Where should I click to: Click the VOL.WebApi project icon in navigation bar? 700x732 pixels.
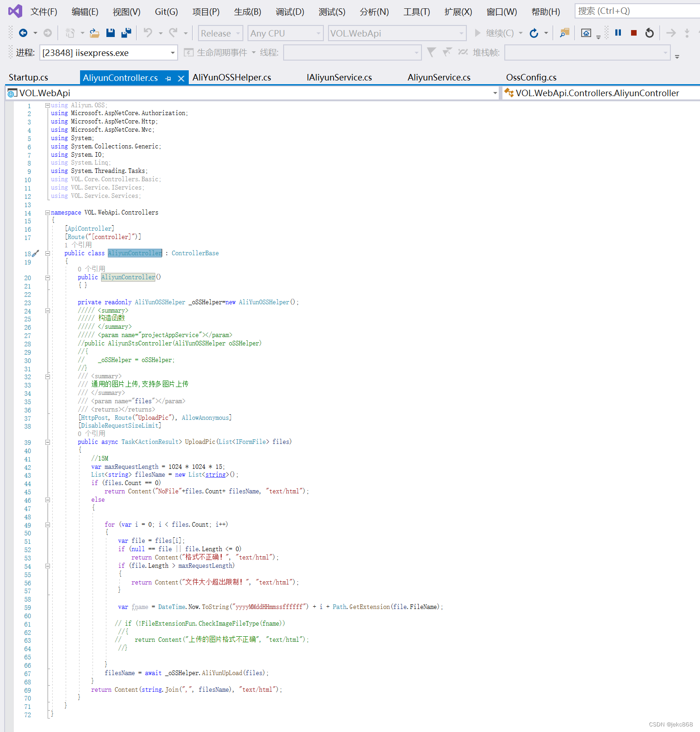point(12,93)
